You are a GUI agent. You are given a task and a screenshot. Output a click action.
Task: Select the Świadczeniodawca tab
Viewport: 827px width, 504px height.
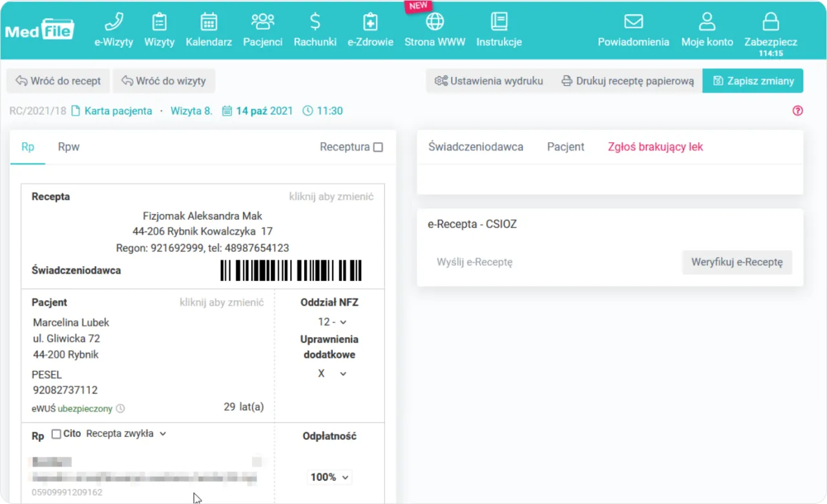tap(476, 147)
